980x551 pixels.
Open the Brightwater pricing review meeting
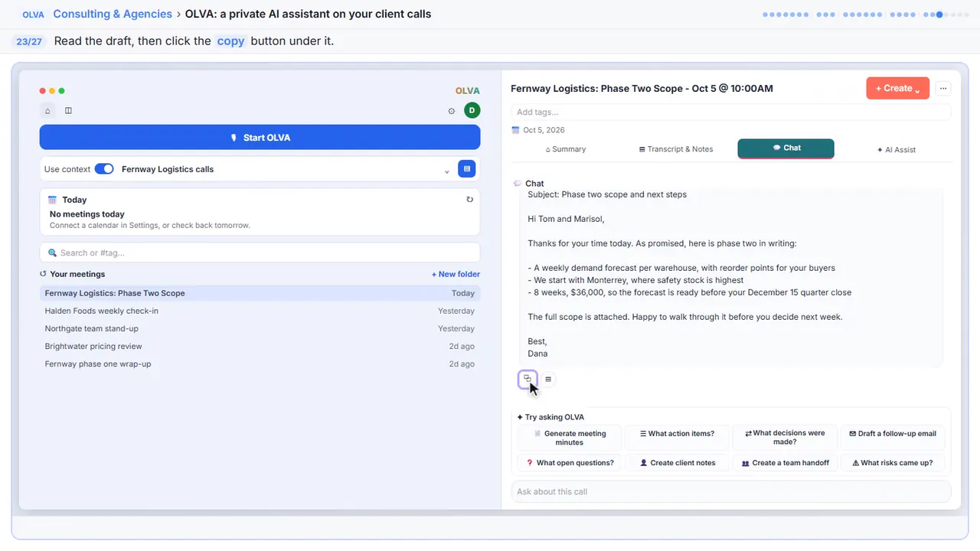(260, 346)
